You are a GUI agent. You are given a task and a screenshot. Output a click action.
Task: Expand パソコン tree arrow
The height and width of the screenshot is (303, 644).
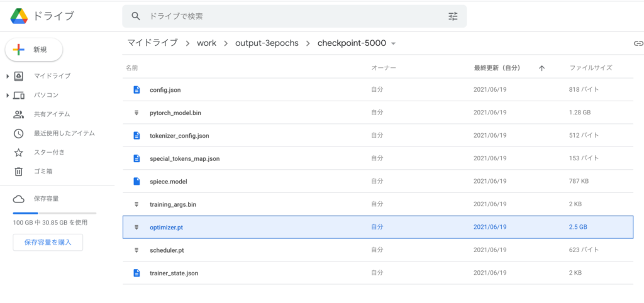click(x=8, y=96)
